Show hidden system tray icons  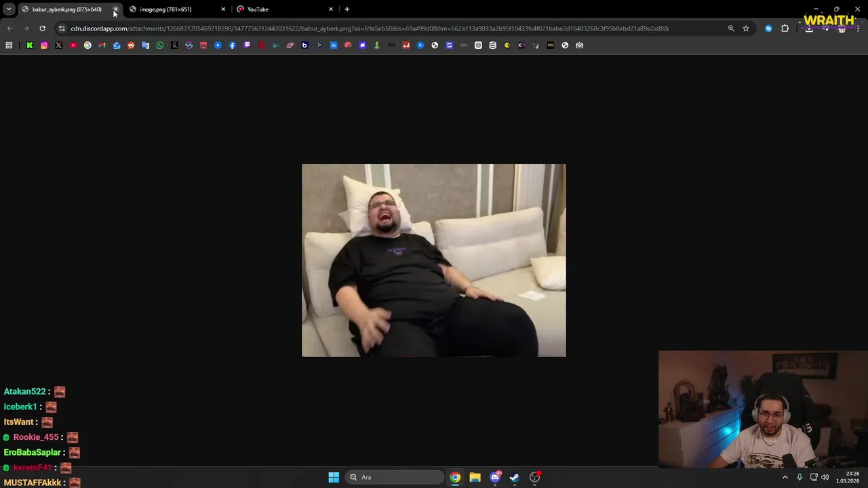785,477
